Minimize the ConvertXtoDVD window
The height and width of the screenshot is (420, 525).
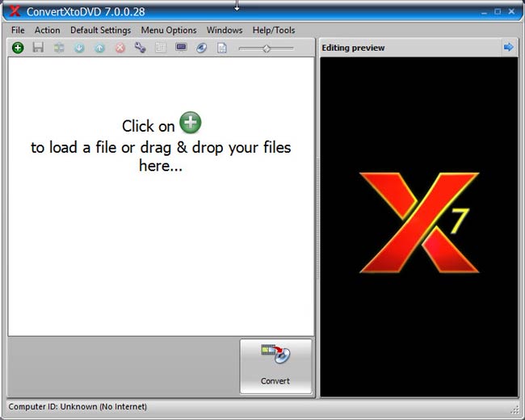pyautogui.click(x=484, y=12)
